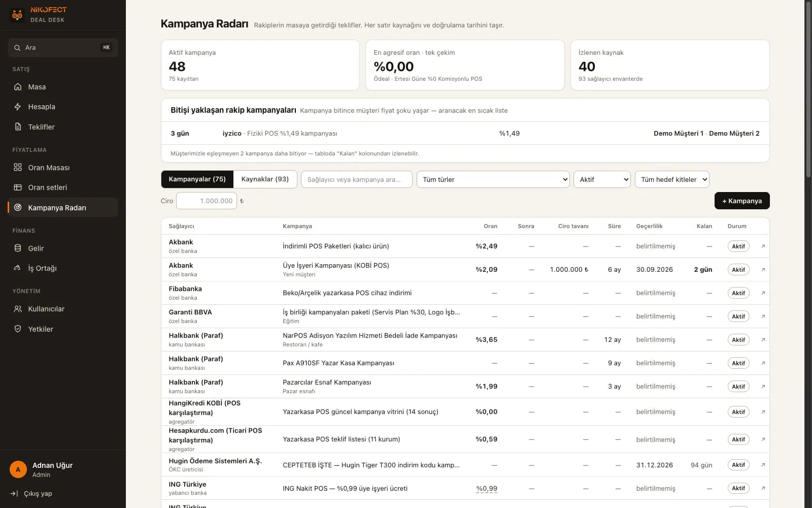812x508 pixels.
Task: Click the %0,99 rate in ING Türkiye row
Action: (x=487, y=489)
